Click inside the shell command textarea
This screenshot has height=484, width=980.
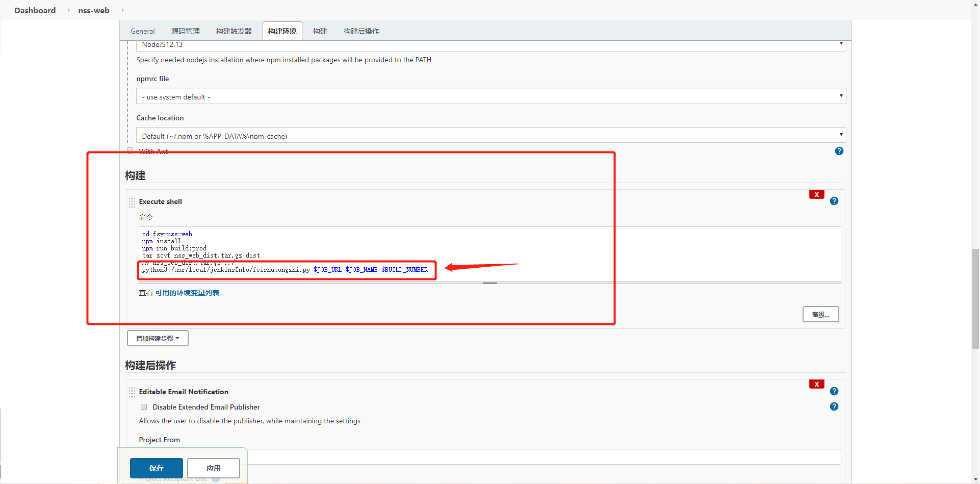pyautogui.click(x=490, y=253)
